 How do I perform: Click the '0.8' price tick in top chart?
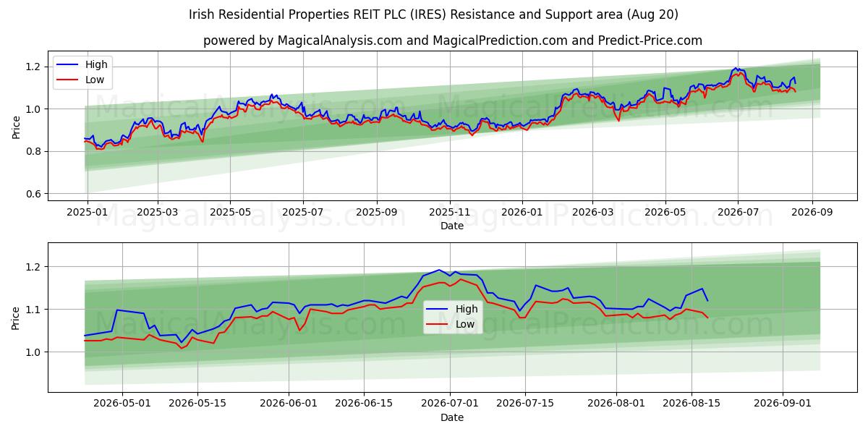[x=35, y=151]
